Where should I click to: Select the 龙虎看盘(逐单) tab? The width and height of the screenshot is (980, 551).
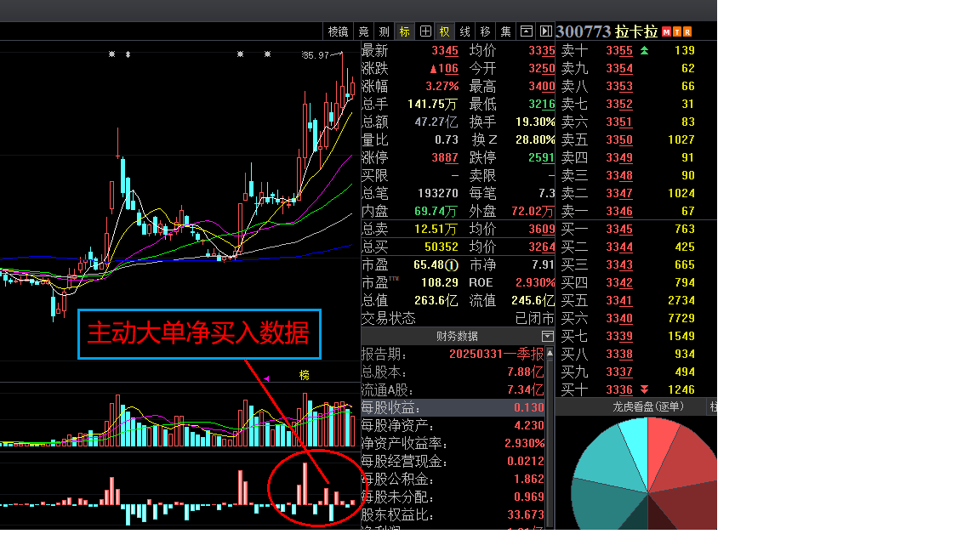tap(647, 406)
